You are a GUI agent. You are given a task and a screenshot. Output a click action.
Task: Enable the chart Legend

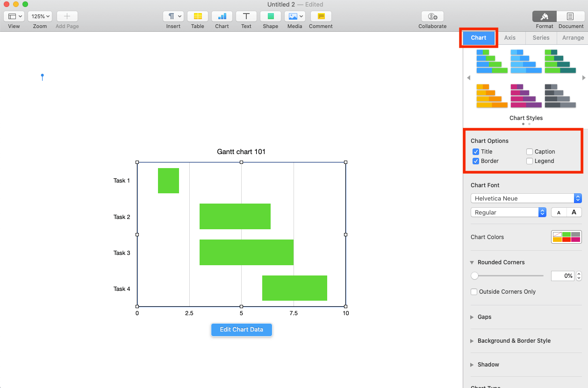[x=529, y=161]
